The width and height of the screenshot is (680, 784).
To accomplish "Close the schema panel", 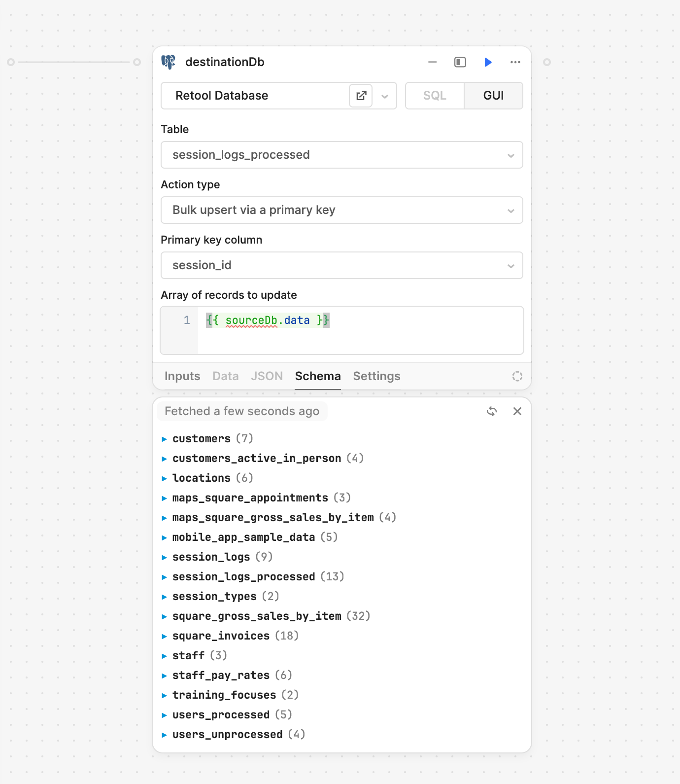I will pos(517,411).
